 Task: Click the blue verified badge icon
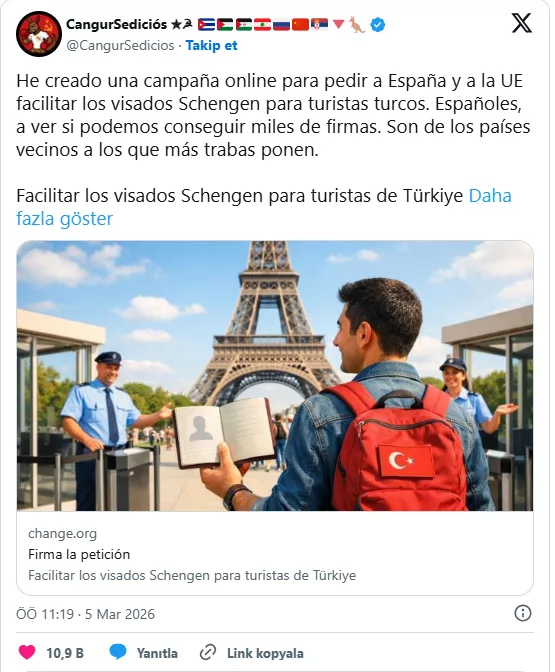[377, 25]
